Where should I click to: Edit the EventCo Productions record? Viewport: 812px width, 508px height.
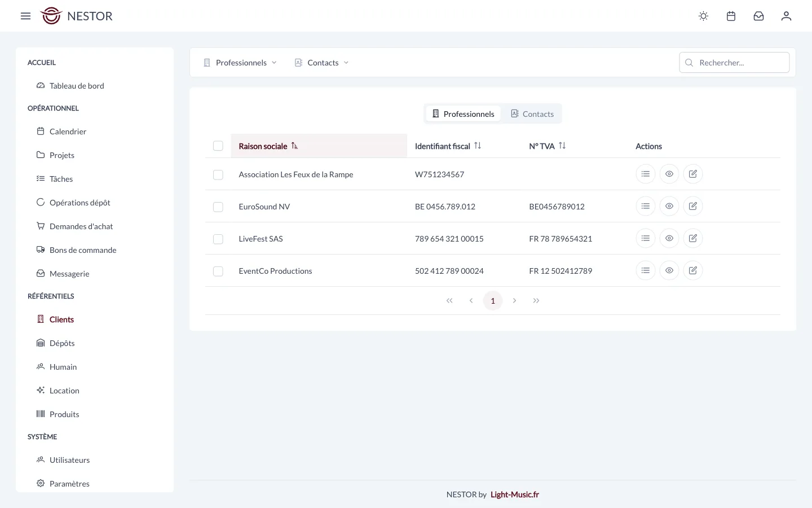[693, 270]
